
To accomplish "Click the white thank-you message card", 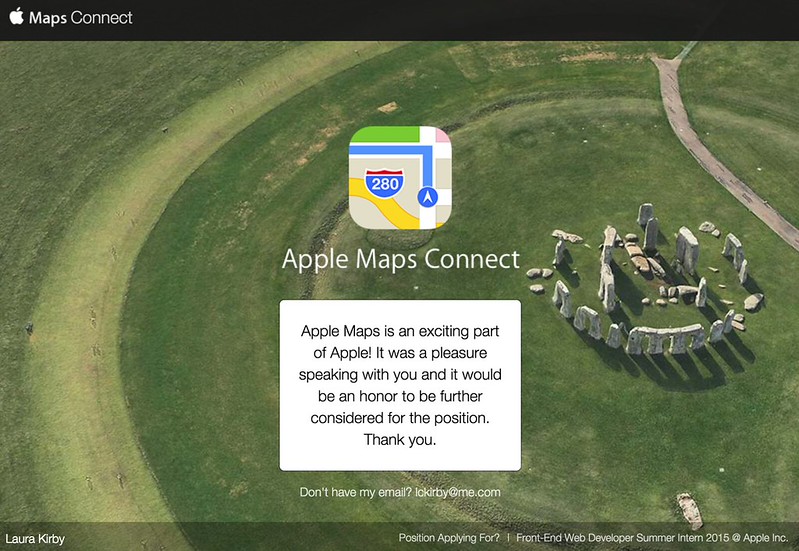I will 400,385.
